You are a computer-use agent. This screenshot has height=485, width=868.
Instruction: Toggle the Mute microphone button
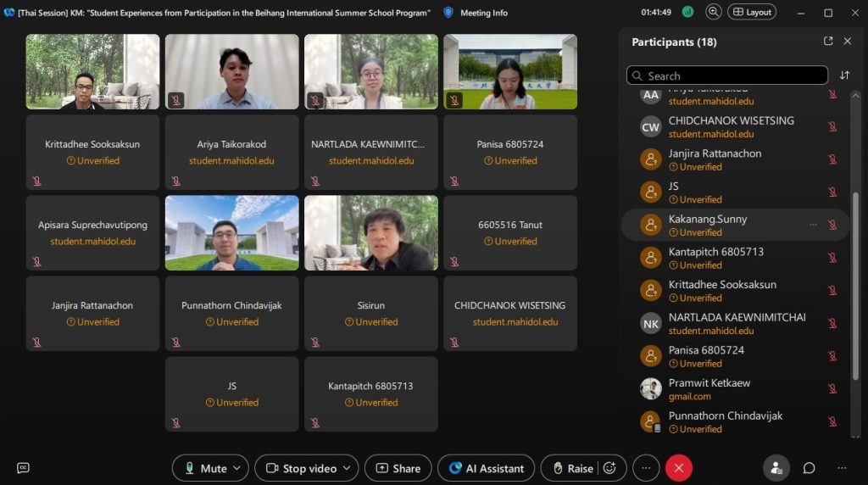click(x=203, y=468)
